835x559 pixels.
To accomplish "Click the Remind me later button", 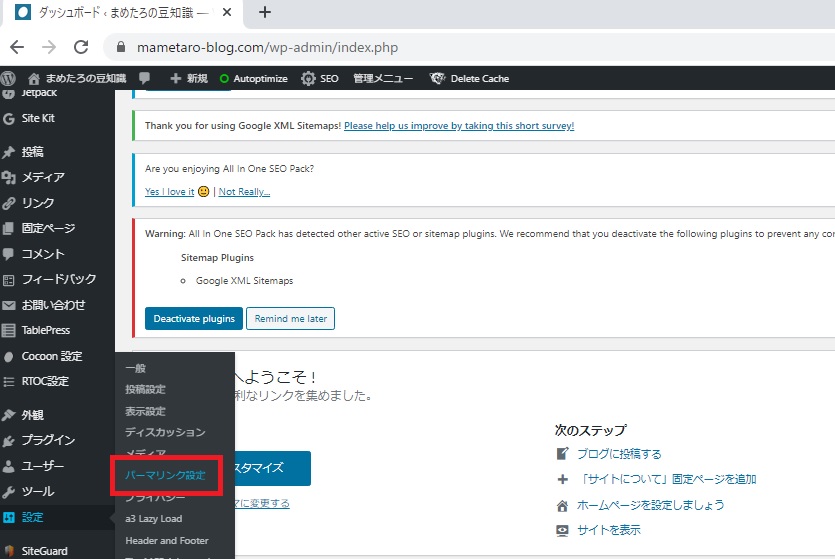I will click(x=290, y=318).
